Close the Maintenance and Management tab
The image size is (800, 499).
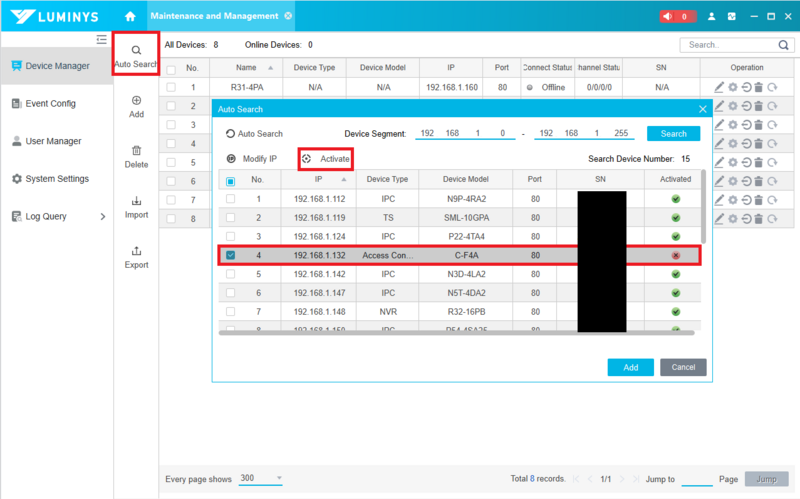[x=288, y=16]
